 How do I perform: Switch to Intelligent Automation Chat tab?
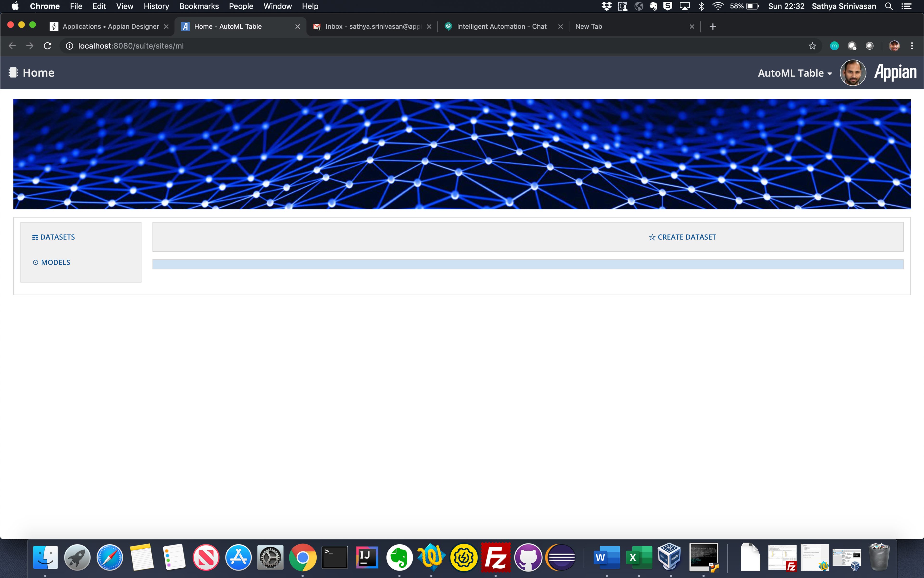(503, 26)
